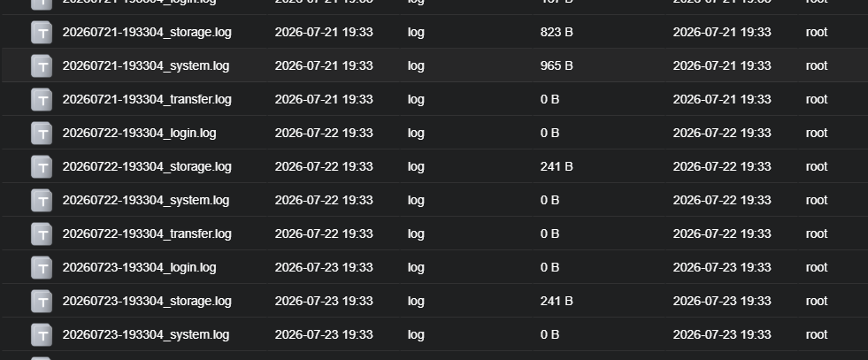Click the file icon of 20260721-193304_storage.log
This screenshot has height=360, width=868.
tap(42, 32)
